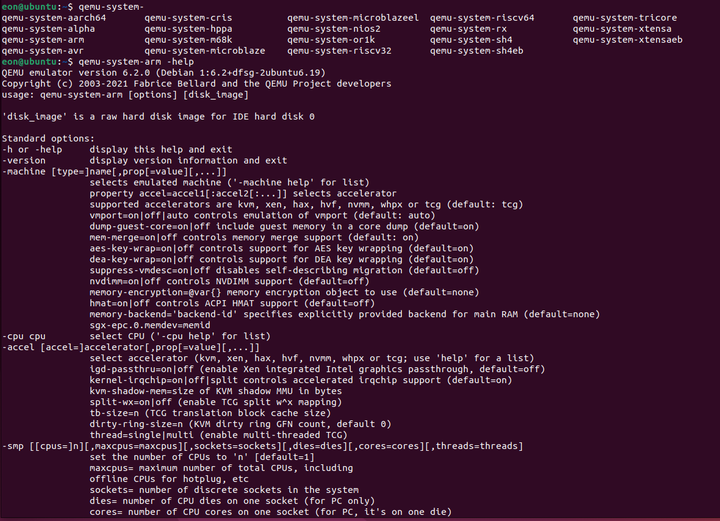This screenshot has width=720, height=521.
Task: Click the -smp cpus option syntax line
Action: point(262,446)
